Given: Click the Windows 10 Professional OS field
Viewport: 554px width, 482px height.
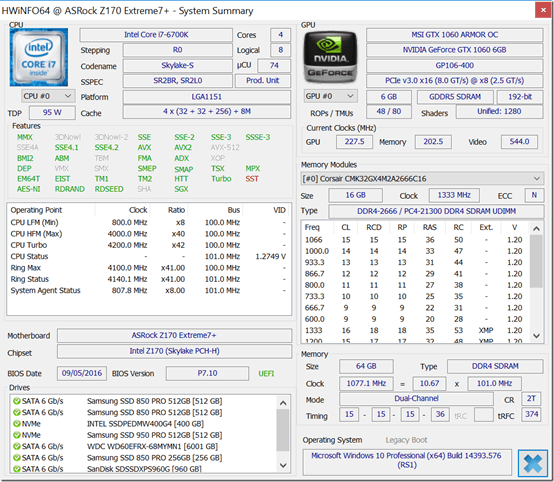Looking at the screenshot, I should pos(407,463).
